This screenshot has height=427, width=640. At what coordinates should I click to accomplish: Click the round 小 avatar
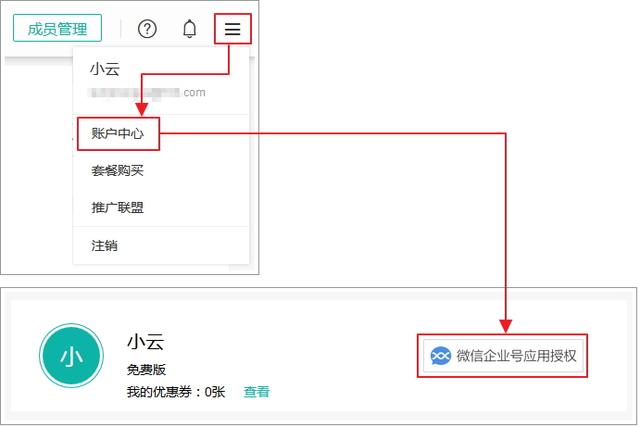tap(71, 356)
